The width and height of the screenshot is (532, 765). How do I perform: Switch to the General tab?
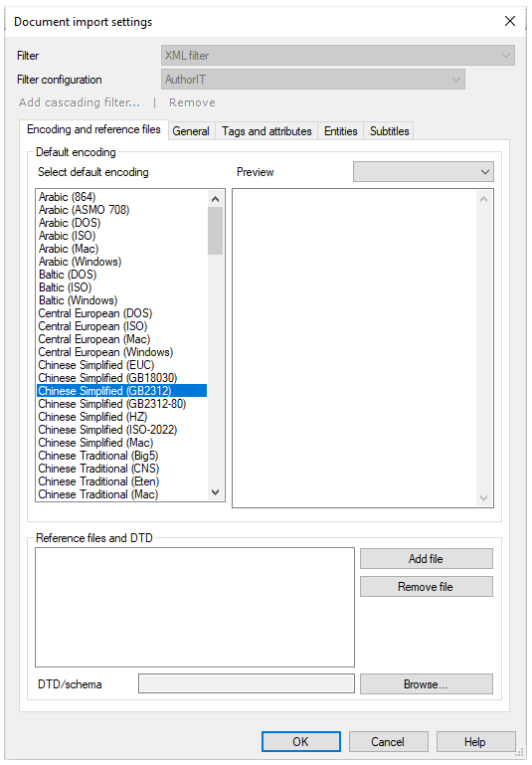click(x=191, y=131)
